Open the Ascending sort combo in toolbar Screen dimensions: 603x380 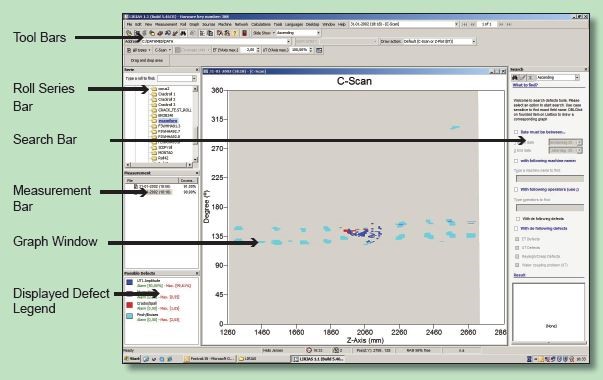point(318,33)
